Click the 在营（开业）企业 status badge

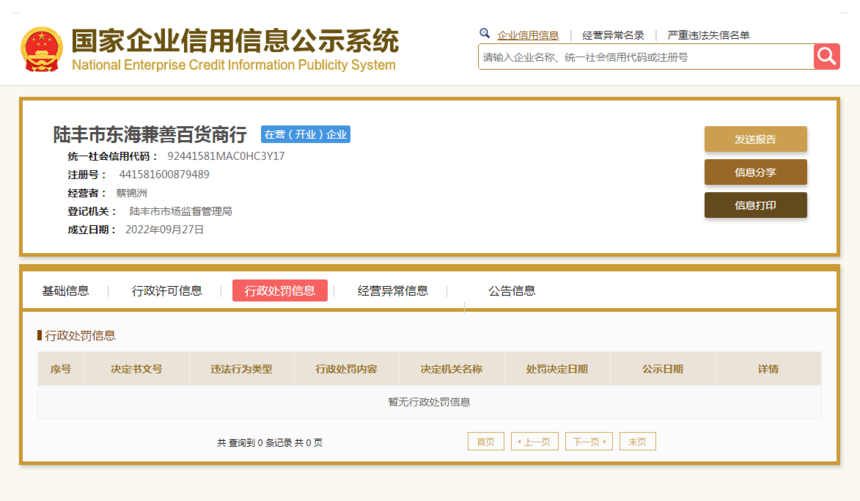[305, 134]
